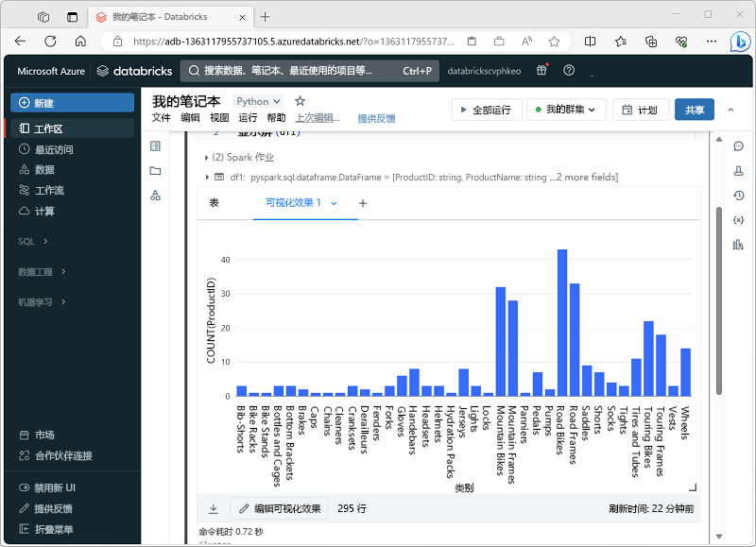The height and width of the screenshot is (547, 756).
Task: Click the browser refresh button
Action: click(x=50, y=42)
